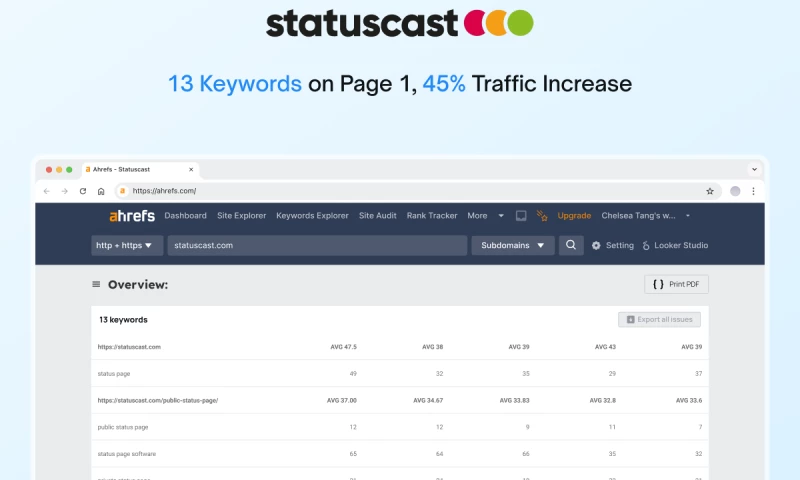Screen dimensions: 800x480
Task: Click the browser address bar
Action: tap(417, 191)
